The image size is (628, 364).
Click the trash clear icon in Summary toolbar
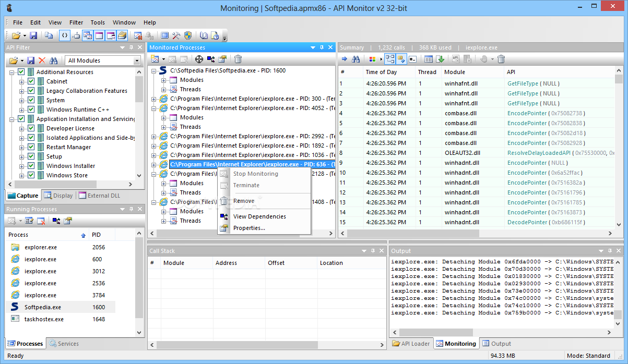[501, 59]
